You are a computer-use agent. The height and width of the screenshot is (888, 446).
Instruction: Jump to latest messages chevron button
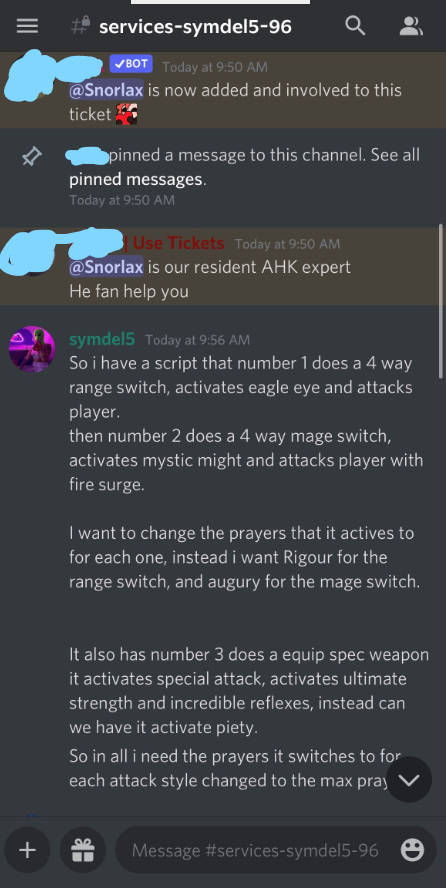[x=409, y=780]
